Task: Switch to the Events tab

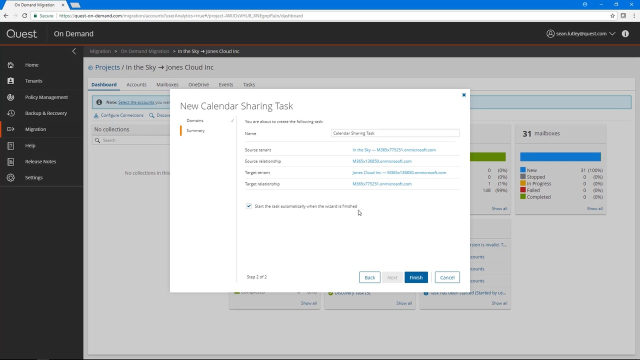Action: [x=225, y=84]
